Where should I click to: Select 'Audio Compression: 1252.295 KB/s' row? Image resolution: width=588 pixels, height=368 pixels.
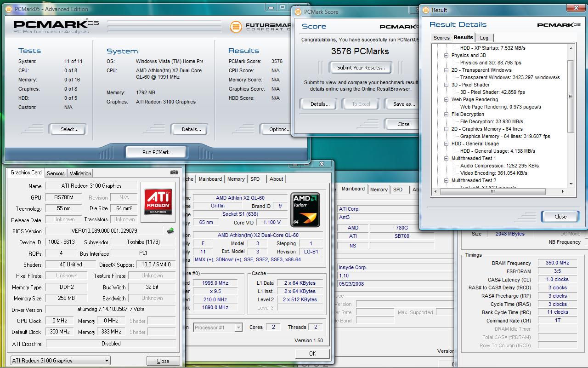point(499,166)
